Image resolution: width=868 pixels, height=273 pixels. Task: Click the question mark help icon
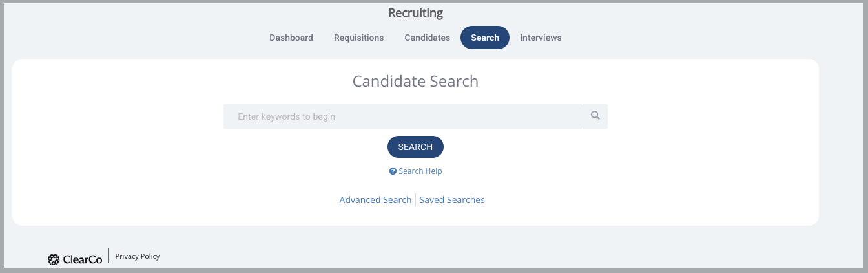(393, 171)
